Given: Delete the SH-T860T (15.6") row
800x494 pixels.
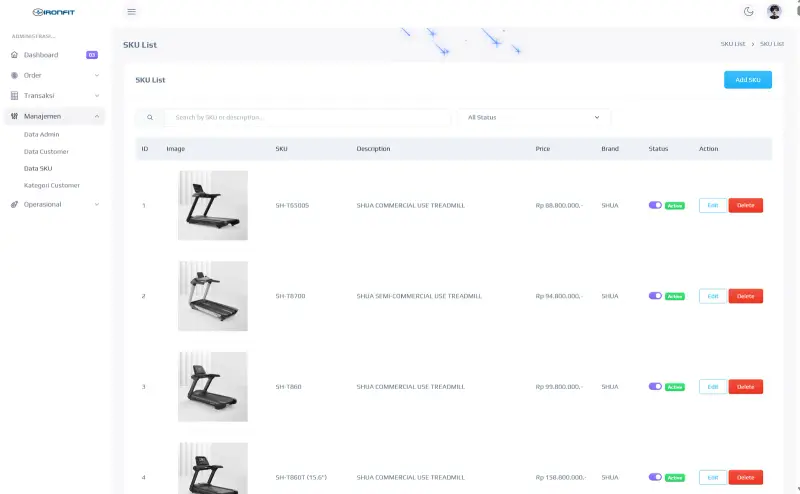Looking at the screenshot, I should pos(745,477).
